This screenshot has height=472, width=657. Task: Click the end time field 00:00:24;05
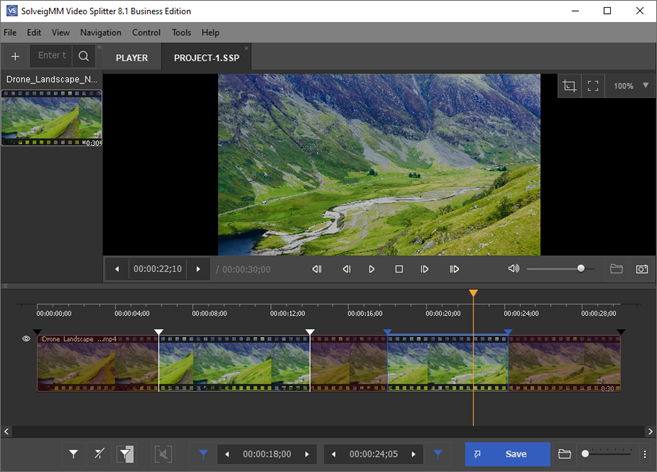373,454
